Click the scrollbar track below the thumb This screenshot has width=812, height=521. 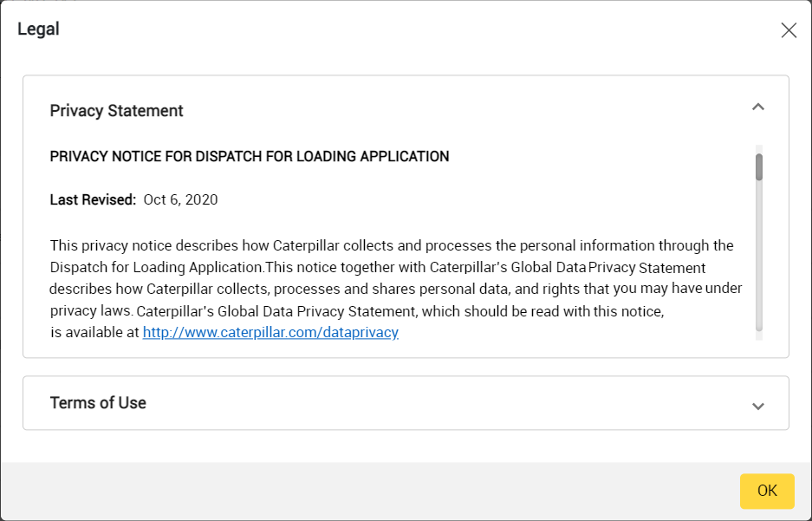(759, 260)
